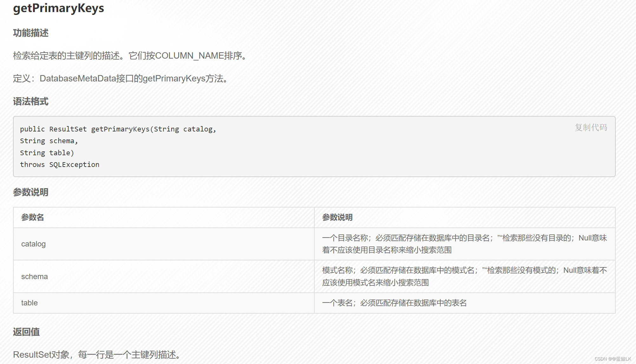
Task: Click the 参数说明 table header cell
Action: [x=338, y=217]
